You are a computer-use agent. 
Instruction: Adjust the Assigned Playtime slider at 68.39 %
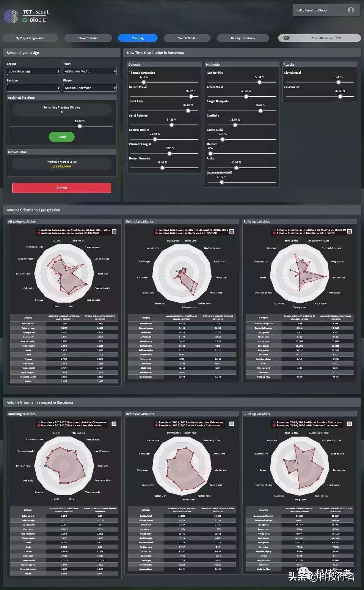point(80,126)
